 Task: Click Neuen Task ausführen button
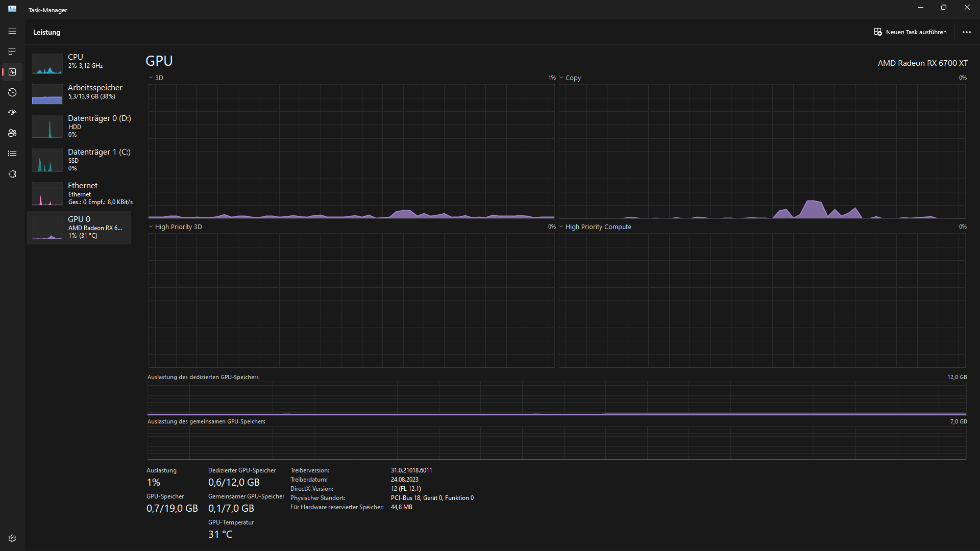coord(910,32)
